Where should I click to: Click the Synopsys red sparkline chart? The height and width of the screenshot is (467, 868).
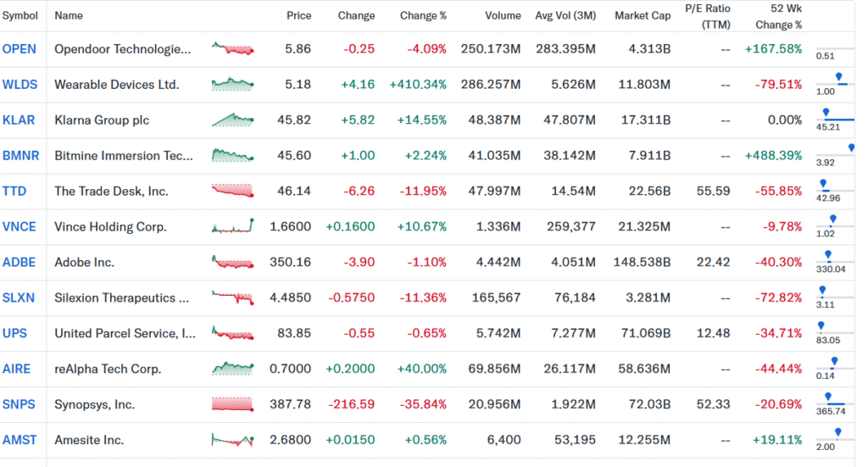(x=233, y=404)
